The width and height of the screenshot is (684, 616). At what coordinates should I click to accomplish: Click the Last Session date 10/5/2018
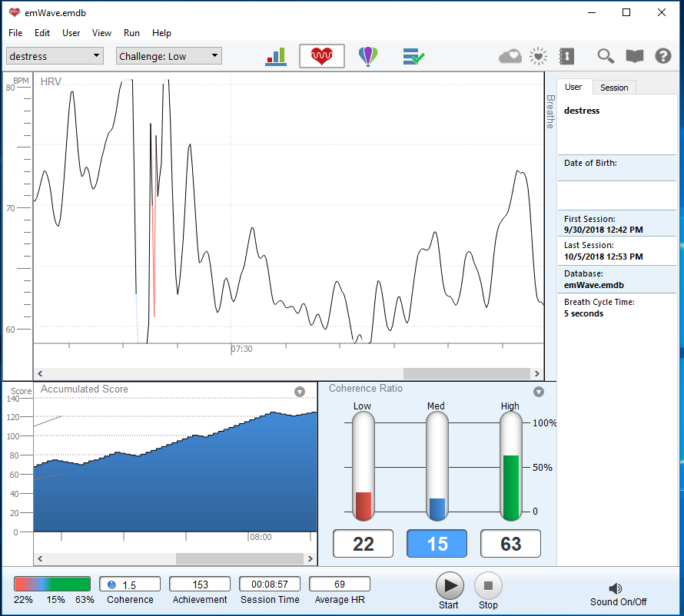point(603,257)
